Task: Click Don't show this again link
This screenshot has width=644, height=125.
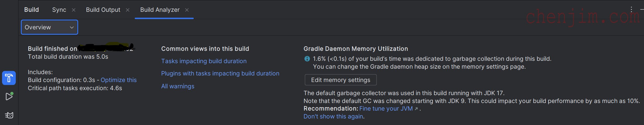Action: tap(333, 116)
